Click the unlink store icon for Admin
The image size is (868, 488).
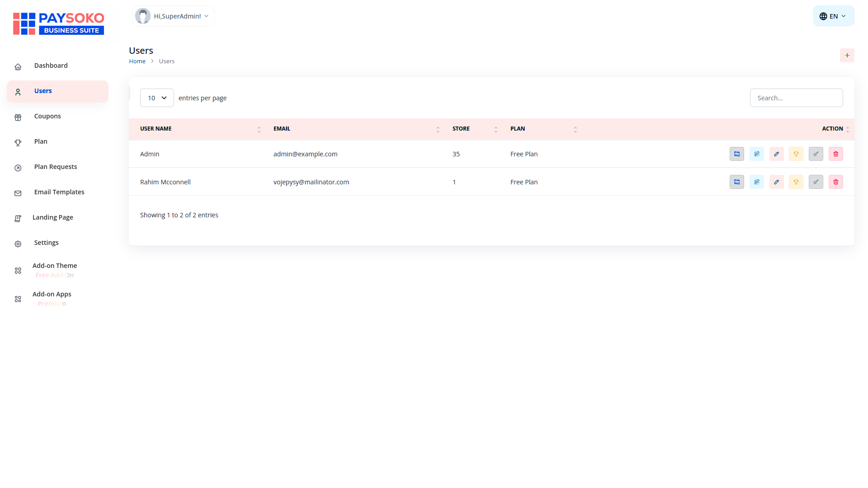[756, 154]
